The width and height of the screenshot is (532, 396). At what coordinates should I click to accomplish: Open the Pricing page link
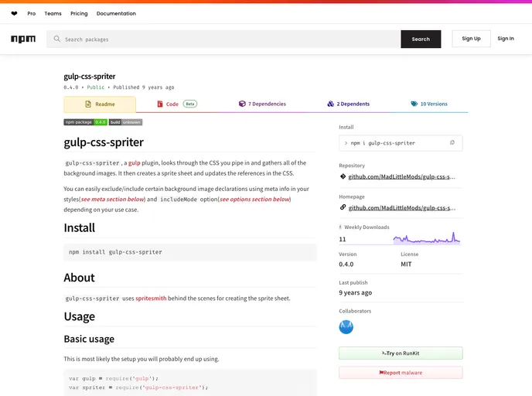point(79,14)
